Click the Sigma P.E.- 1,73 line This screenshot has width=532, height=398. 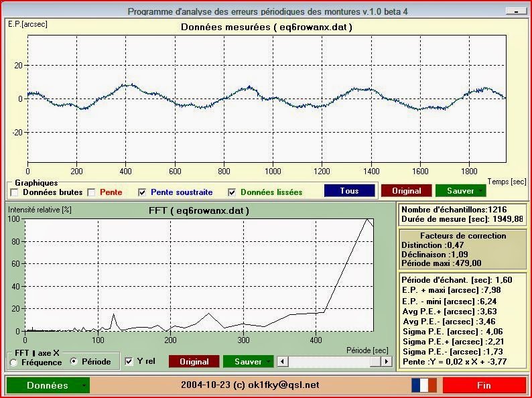pos(453,352)
